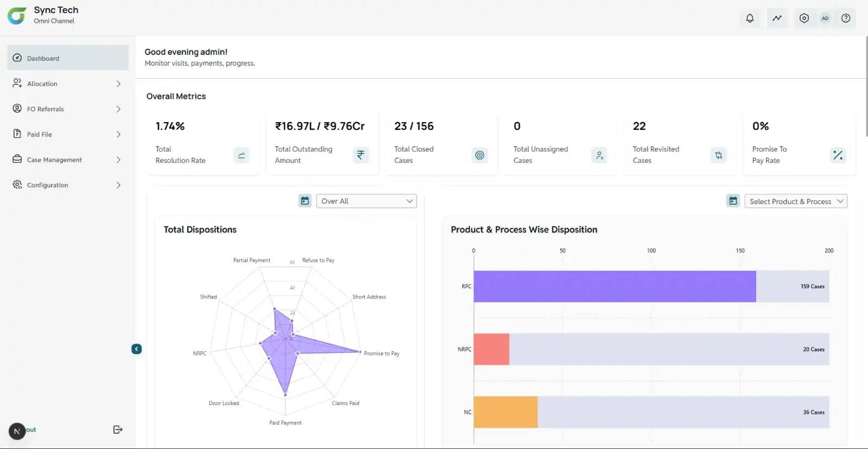Click the help question mark icon
The height and width of the screenshot is (449, 868).
tap(846, 18)
